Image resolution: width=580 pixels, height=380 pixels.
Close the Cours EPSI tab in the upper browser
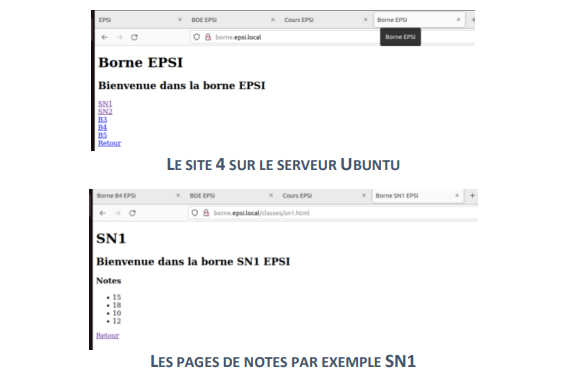tap(366, 20)
